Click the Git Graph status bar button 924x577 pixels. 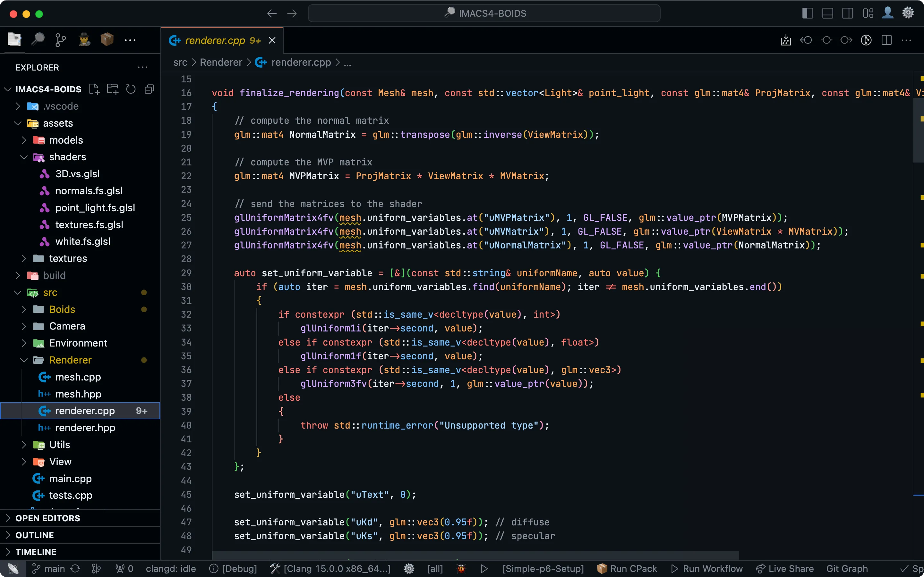coord(846,569)
